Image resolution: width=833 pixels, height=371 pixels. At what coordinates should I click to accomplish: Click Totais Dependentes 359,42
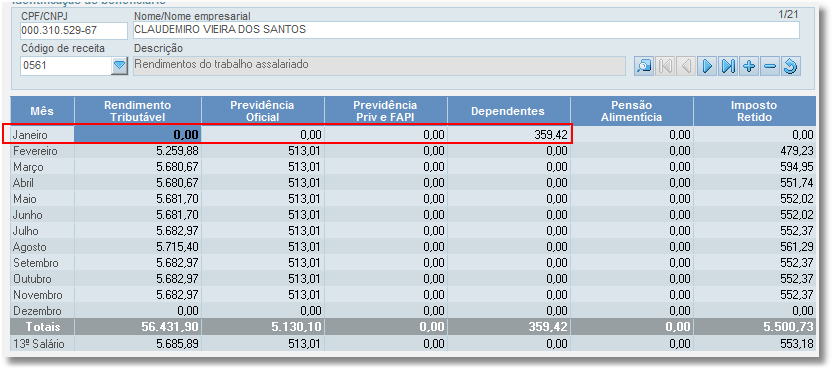[x=509, y=327]
